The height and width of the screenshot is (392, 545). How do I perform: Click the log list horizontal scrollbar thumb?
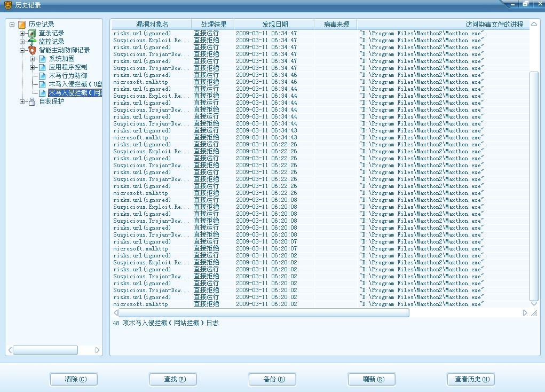click(x=264, y=313)
